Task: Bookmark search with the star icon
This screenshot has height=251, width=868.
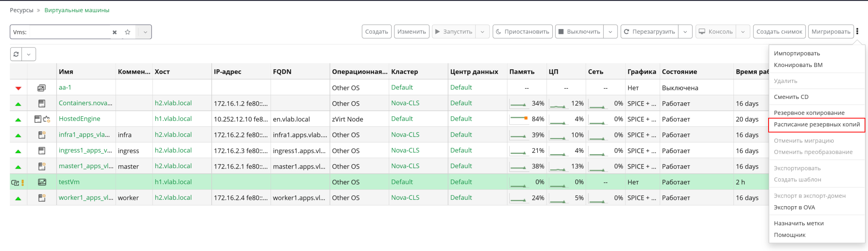Action: tap(128, 32)
